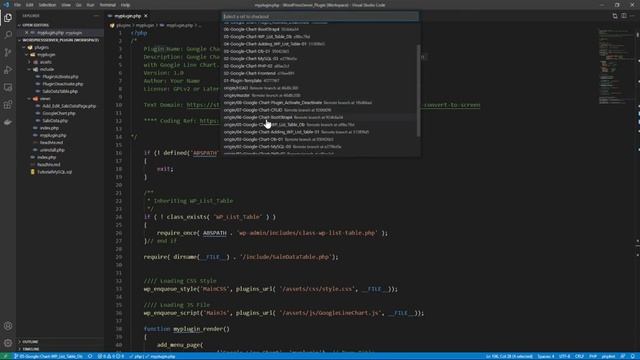Open PluginActivate.php in file tree
This screenshot has height=360, width=640.
coord(60,77)
